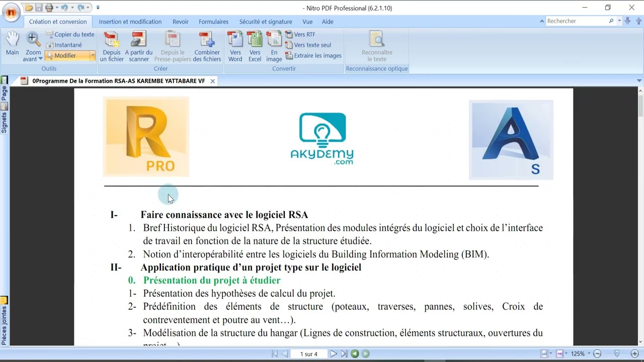
Task: Click the page number field 1 sur 4
Action: pyautogui.click(x=308, y=354)
